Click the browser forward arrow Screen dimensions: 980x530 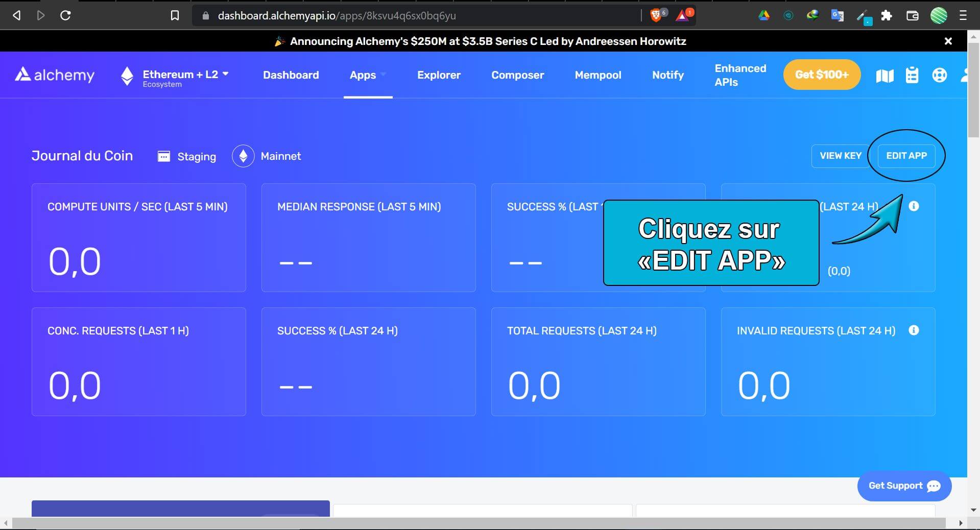click(x=41, y=15)
